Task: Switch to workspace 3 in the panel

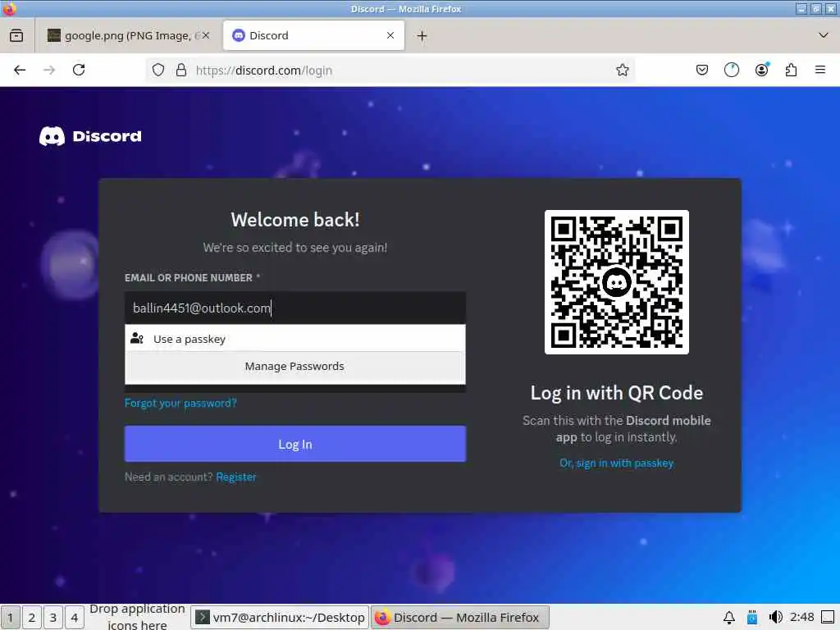Action: (53, 618)
